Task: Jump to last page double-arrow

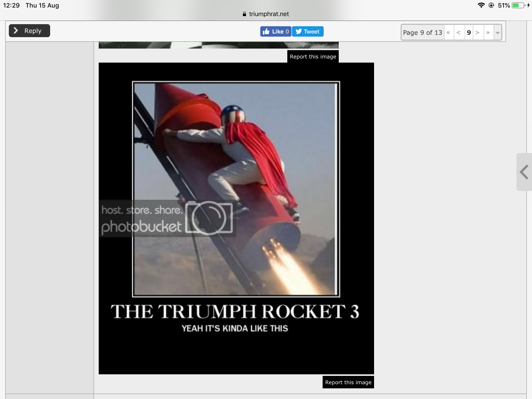Action: [488, 32]
